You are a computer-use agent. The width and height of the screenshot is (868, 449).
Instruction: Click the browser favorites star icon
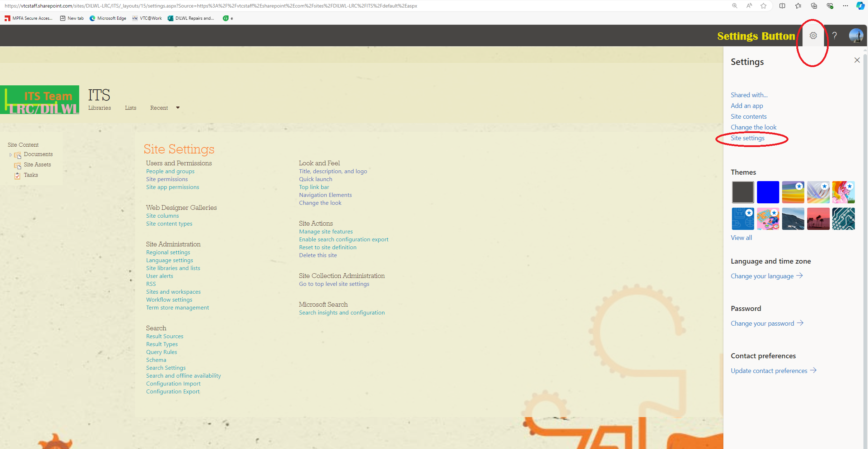pyautogui.click(x=763, y=6)
